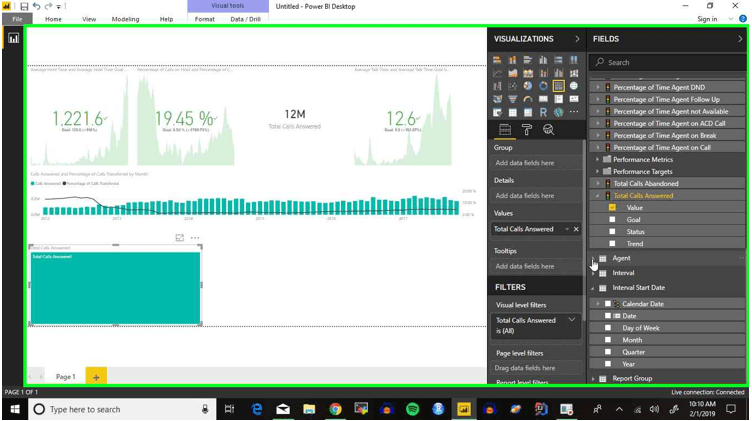This screenshot has width=752, height=421.
Task: Select the R script visual icon
Action: coord(543,112)
